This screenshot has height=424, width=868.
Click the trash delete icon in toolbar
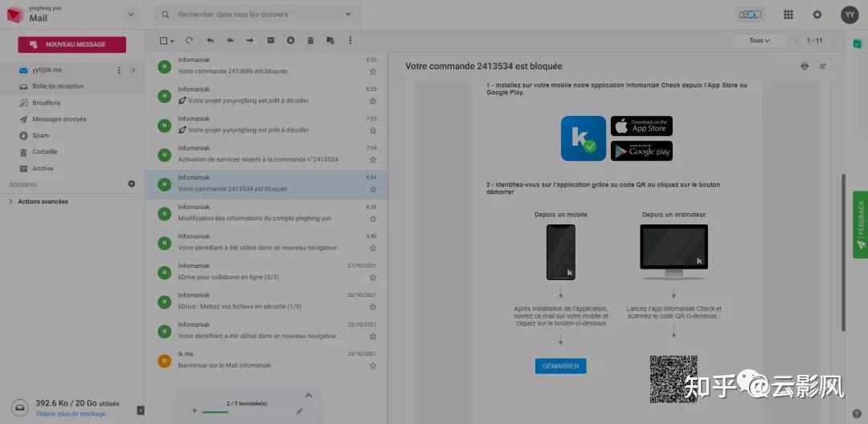point(310,40)
